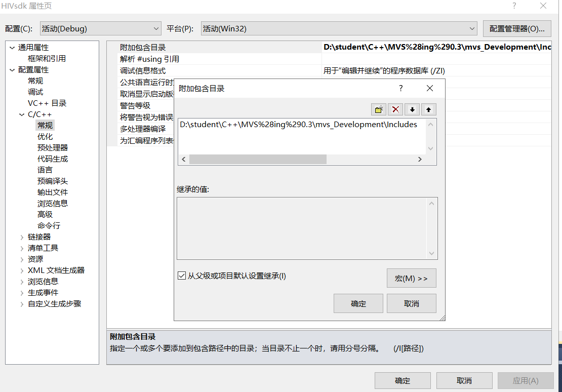The image size is (562, 392).
Task: Click the 用于"编辑并继续"的程序数据库 (/ZI) value
Action: tap(384, 71)
